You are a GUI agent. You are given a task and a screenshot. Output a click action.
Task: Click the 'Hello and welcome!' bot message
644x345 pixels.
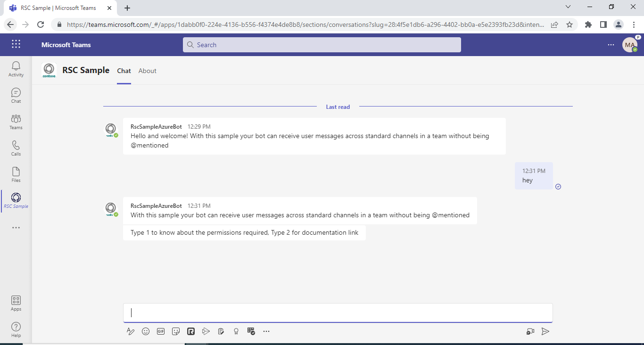(314, 136)
